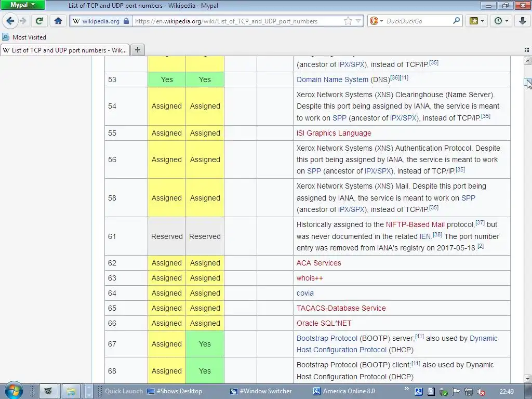Open the file explorer taskbar button

[x=71, y=391]
